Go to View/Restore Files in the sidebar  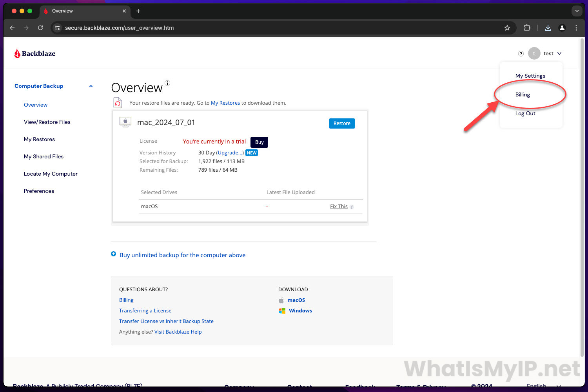point(47,122)
